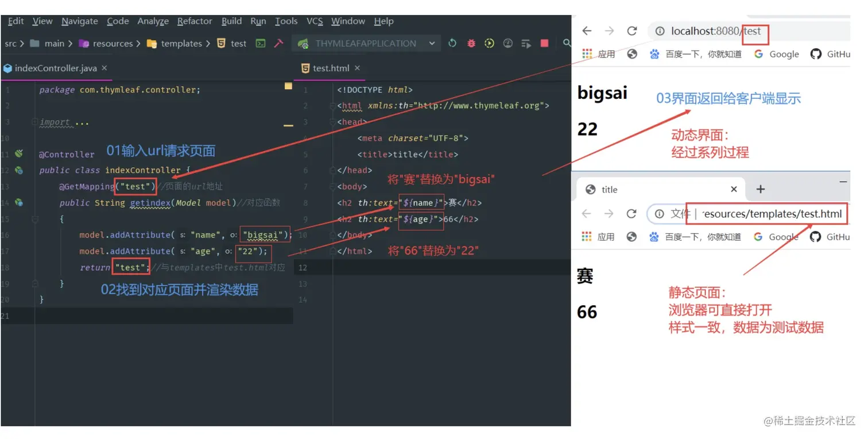Close the test.html editor tab
Viewport: 868px width, 439px height.
click(358, 68)
